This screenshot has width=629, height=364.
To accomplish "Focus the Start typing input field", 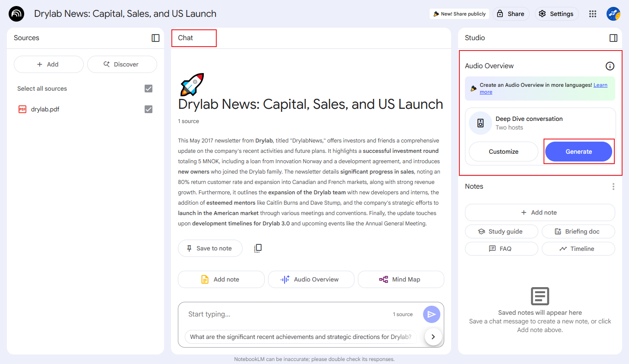I will [287, 314].
